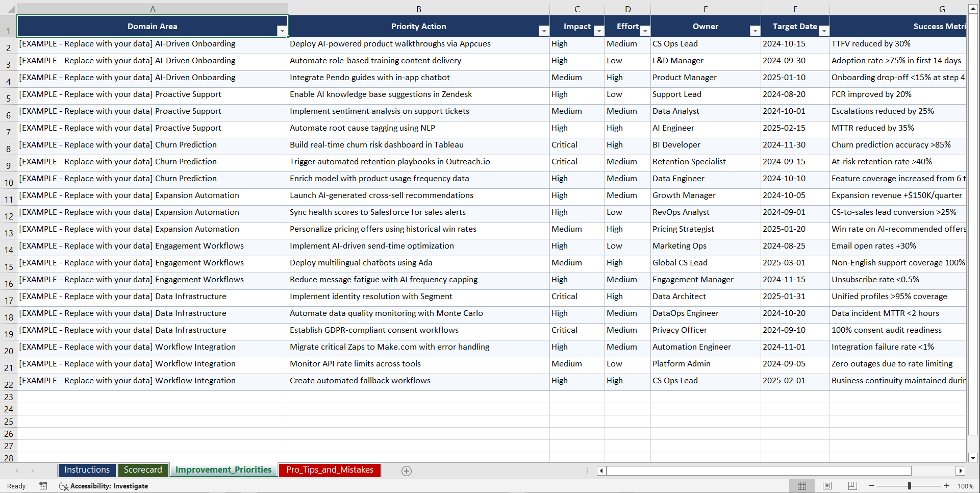Open the Owner column filter dropdown
The height and width of the screenshot is (493, 980).
[x=755, y=31]
